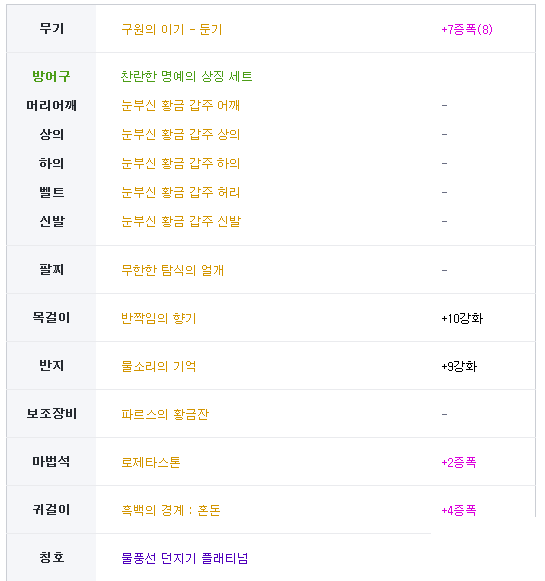Open earring item 흑백의 경계 : 혼돈
Screen dimensions: 545x581
pos(171,510)
